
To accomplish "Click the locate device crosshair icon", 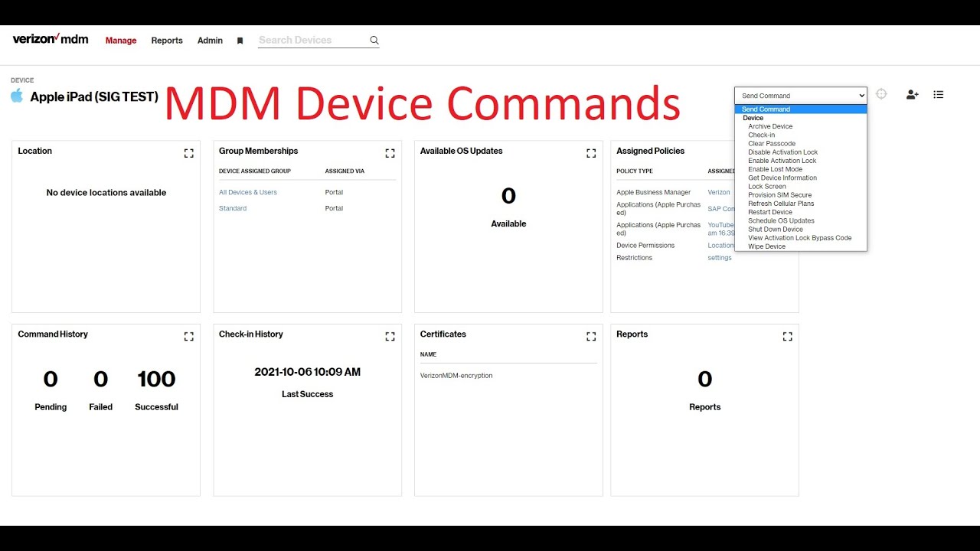I will pos(881,94).
